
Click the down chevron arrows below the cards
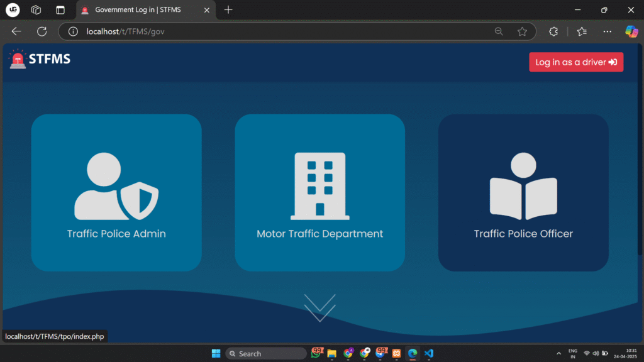coord(320,308)
